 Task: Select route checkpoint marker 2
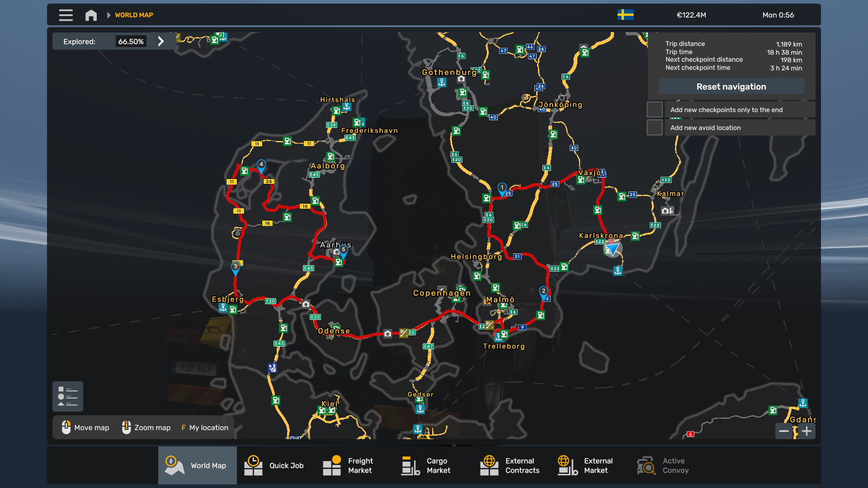click(543, 292)
